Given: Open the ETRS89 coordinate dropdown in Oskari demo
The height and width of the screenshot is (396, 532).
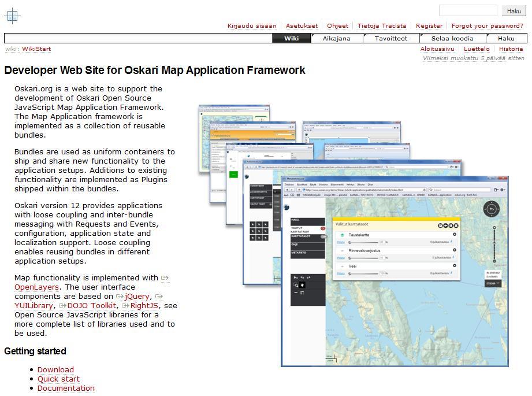Looking at the screenshot, I should click(x=493, y=283).
